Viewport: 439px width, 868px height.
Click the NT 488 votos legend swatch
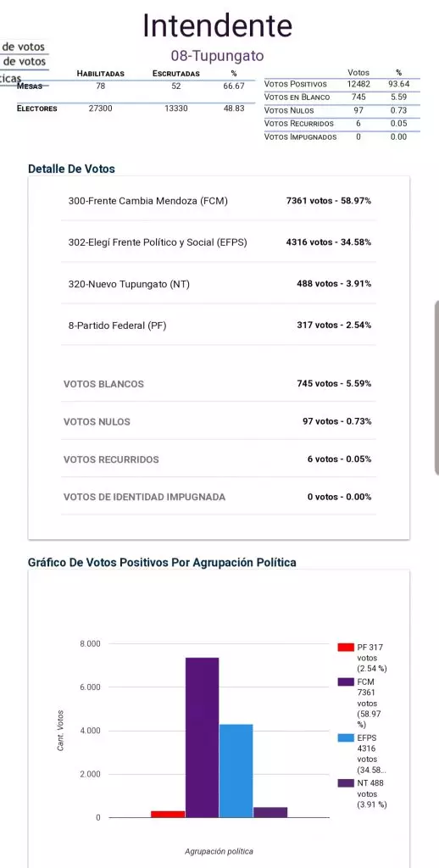pos(346,783)
